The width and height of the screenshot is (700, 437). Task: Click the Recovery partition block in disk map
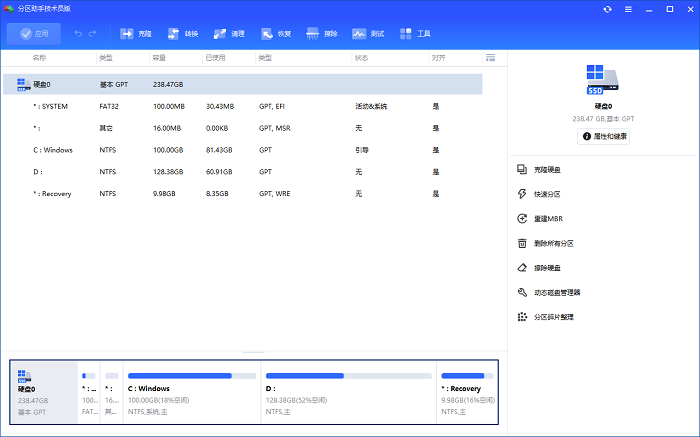click(x=466, y=392)
